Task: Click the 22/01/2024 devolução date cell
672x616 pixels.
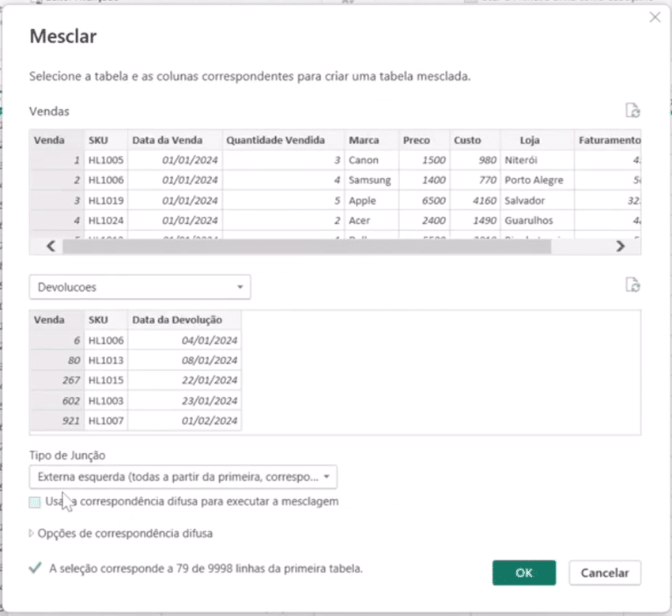Action: pos(185,380)
